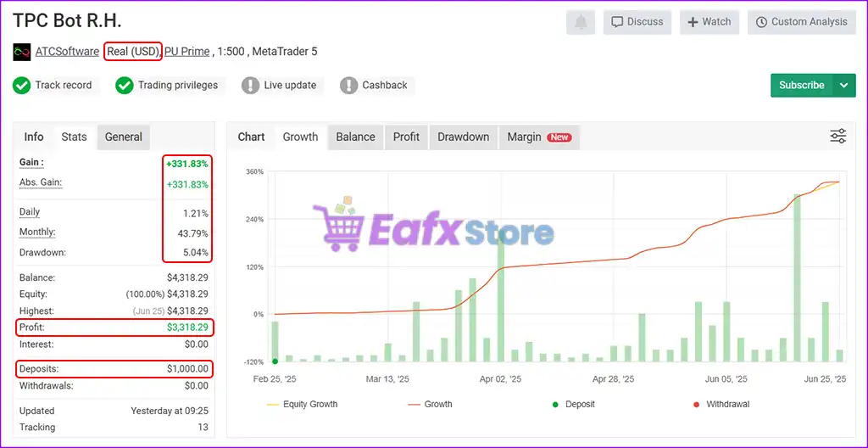The width and height of the screenshot is (868, 448).
Task: Toggle Equity Growth legend series
Action: (303, 404)
